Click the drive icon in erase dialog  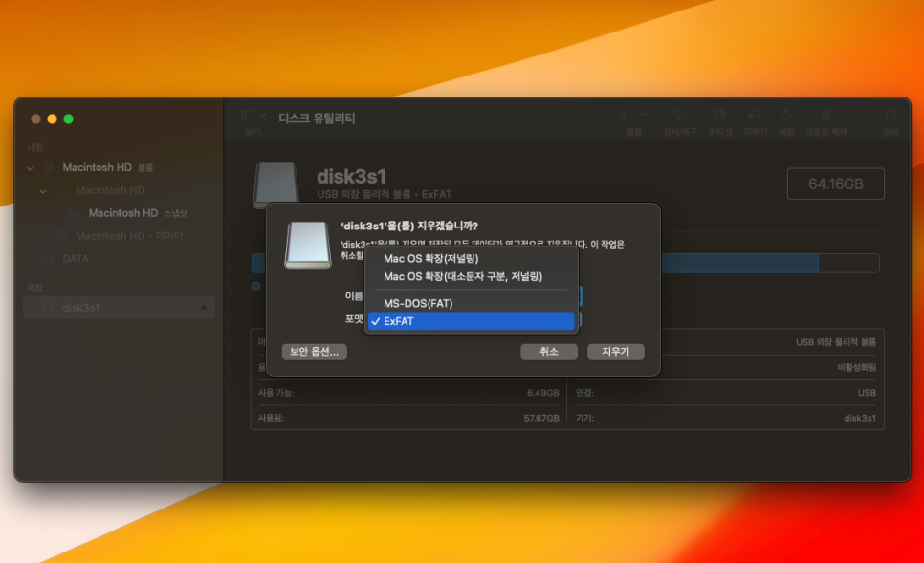pyautogui.click(x=308, y=245)
